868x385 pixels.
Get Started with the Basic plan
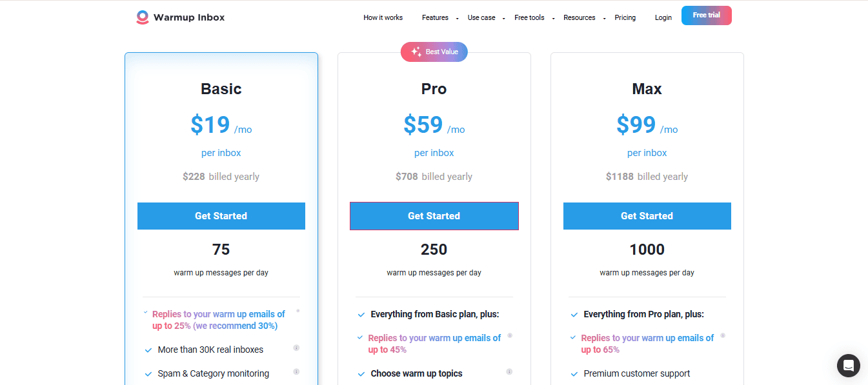pyautogui.click(x=221, y=216)
